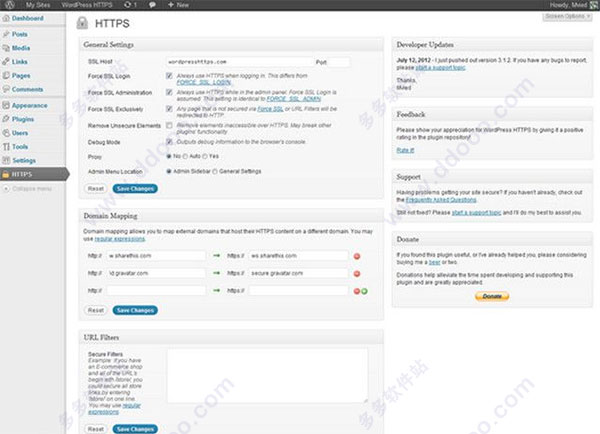Click the Plugins icon in sidebar
The image size is (600, 434).
click(6, 119)
